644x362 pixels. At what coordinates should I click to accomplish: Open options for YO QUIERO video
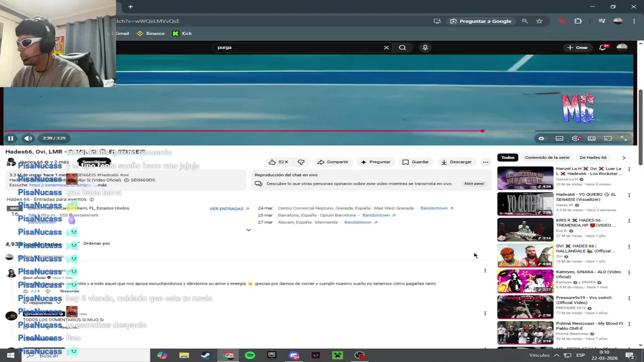coord(629,195)
